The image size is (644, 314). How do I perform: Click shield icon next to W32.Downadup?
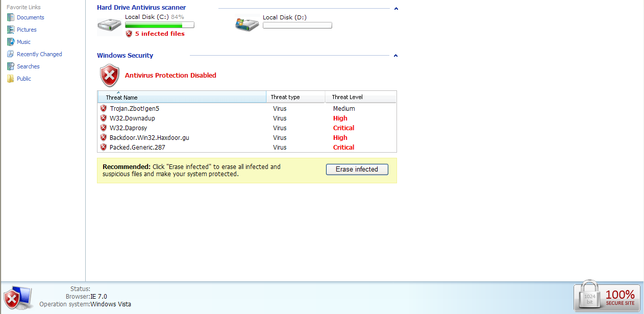click(x=104, y=118)
